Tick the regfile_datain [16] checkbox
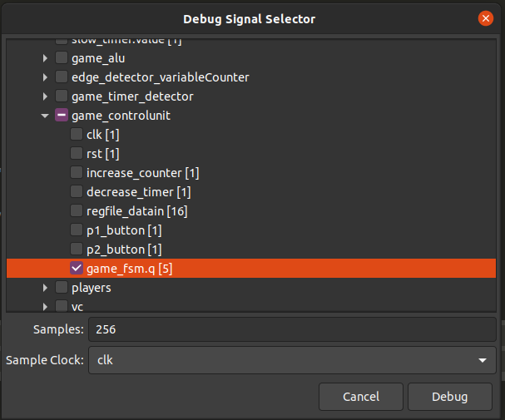 [x=77, y=210]
